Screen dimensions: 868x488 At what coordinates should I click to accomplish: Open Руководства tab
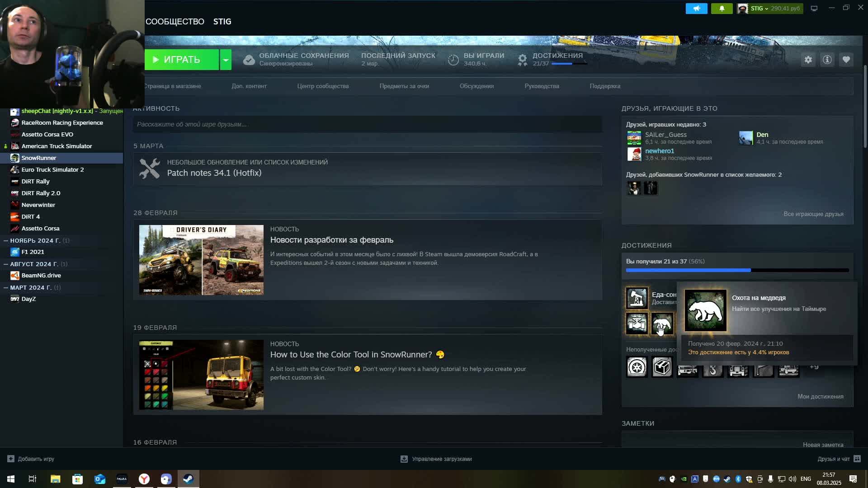coord(542,86)
